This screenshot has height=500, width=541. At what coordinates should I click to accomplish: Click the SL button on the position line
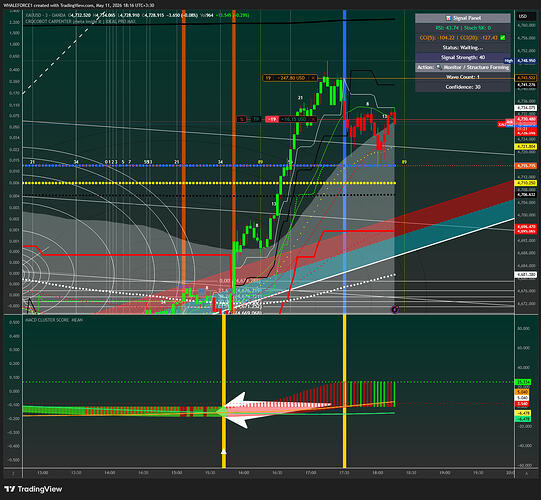coord(242,119)
